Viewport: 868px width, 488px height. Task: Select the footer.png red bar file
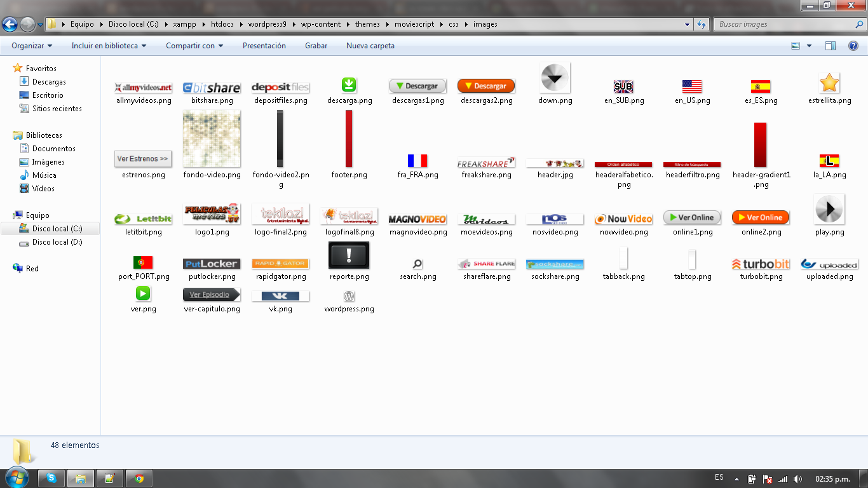pos(349,139)
